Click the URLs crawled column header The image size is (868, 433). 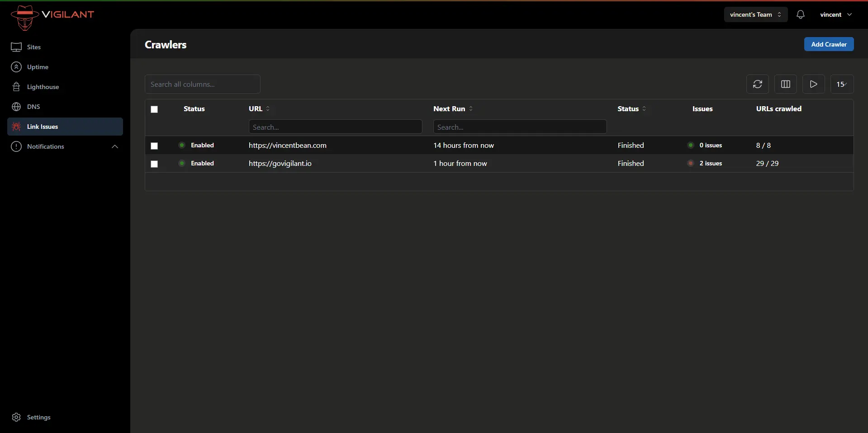(778, 108)
